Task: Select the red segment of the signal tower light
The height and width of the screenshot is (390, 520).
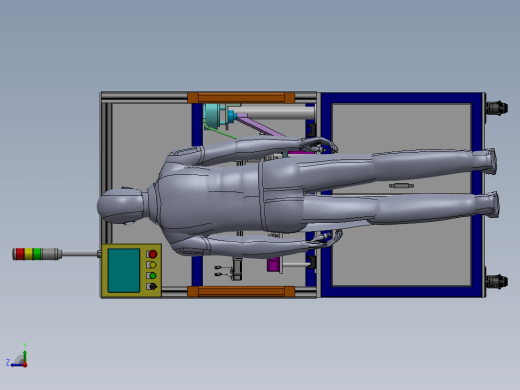Action: 20,254
